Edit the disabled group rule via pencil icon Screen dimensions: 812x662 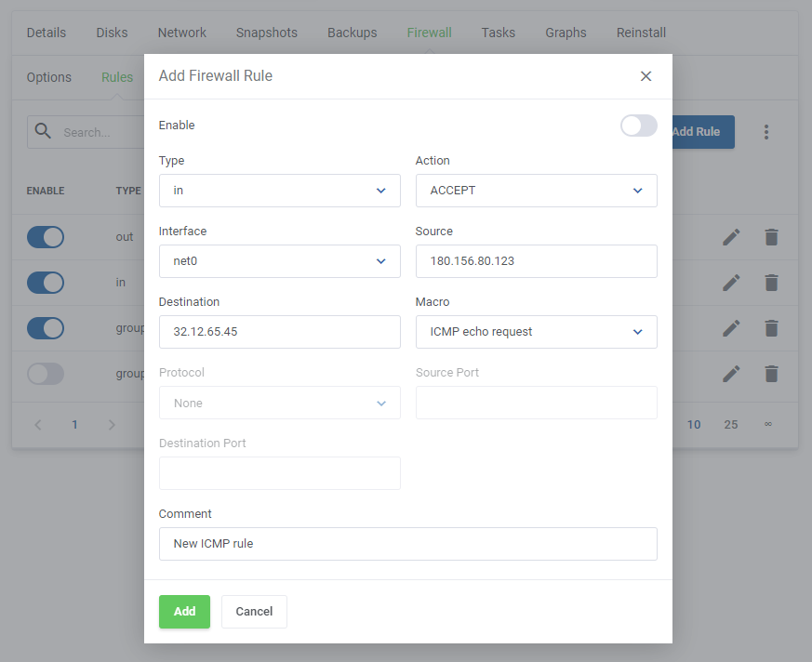pos(731,374)
